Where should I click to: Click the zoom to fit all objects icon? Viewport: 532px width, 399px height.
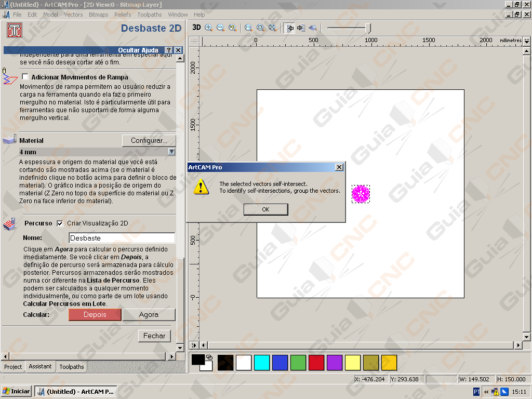point(272,28)
